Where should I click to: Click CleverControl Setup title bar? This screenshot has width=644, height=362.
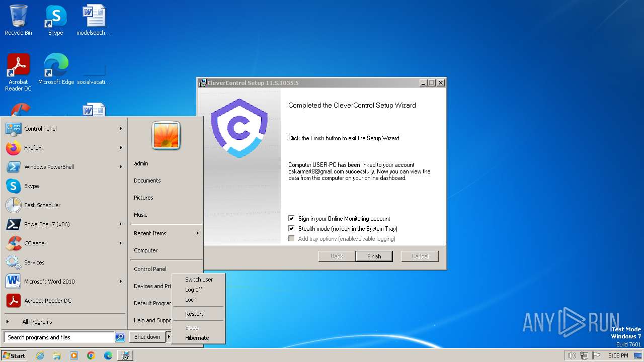tap(308, 83)
